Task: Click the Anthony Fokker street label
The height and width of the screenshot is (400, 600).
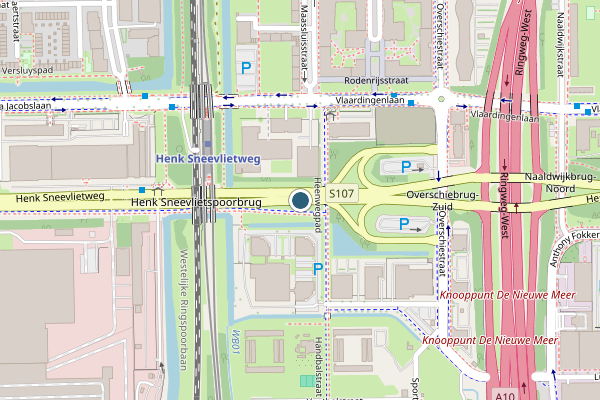Action: pos(574,248)
